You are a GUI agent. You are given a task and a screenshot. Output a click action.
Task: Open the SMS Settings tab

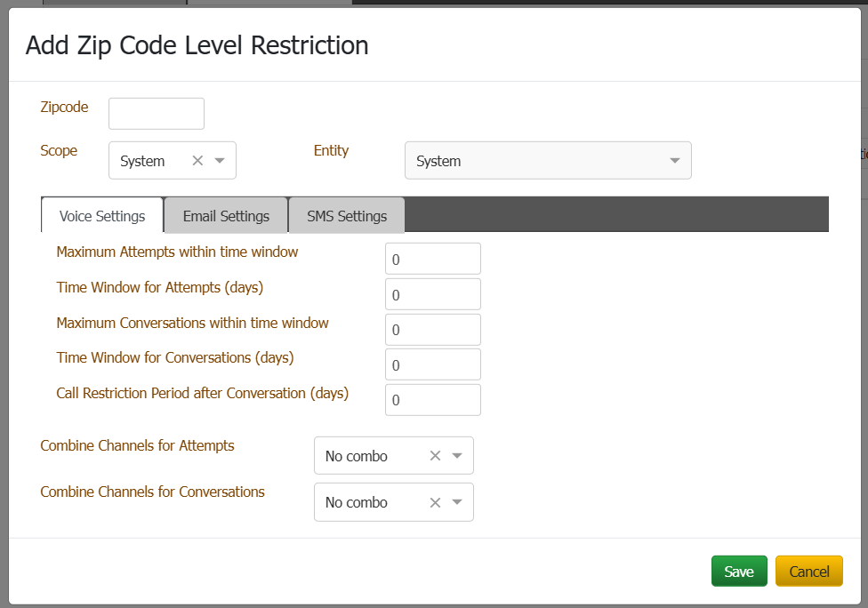pos(347,216)
